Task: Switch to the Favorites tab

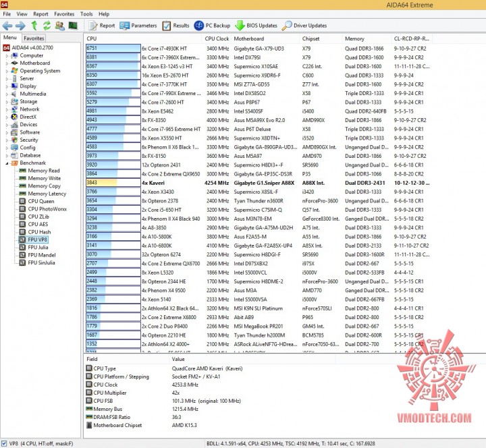Action: tap(34, 38)
